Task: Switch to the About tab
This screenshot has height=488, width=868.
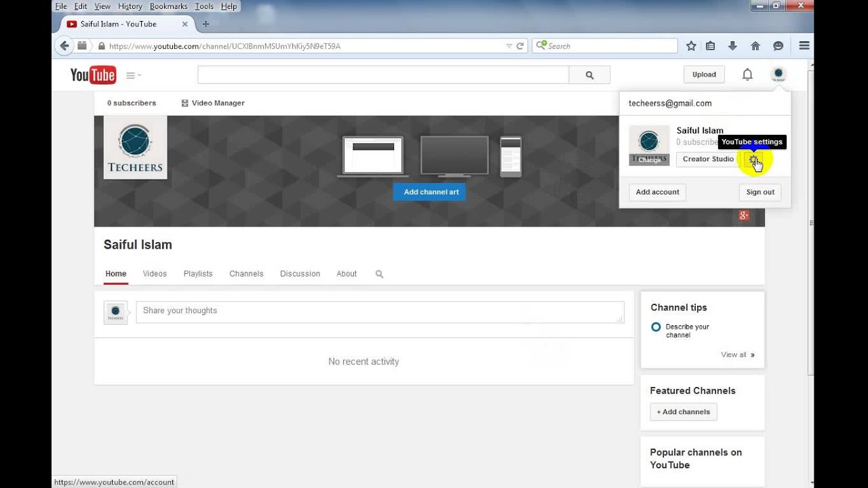Action: 347,274
